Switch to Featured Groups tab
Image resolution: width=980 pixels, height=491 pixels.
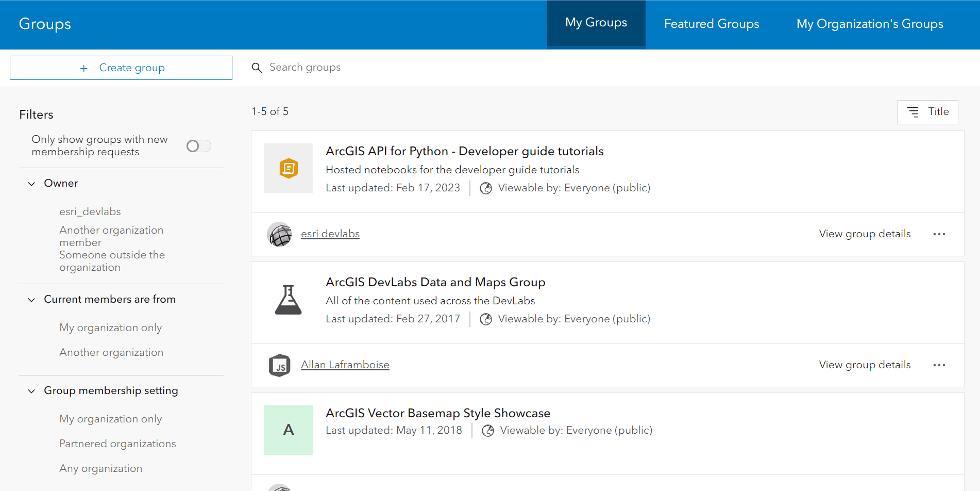coord(711,24)
